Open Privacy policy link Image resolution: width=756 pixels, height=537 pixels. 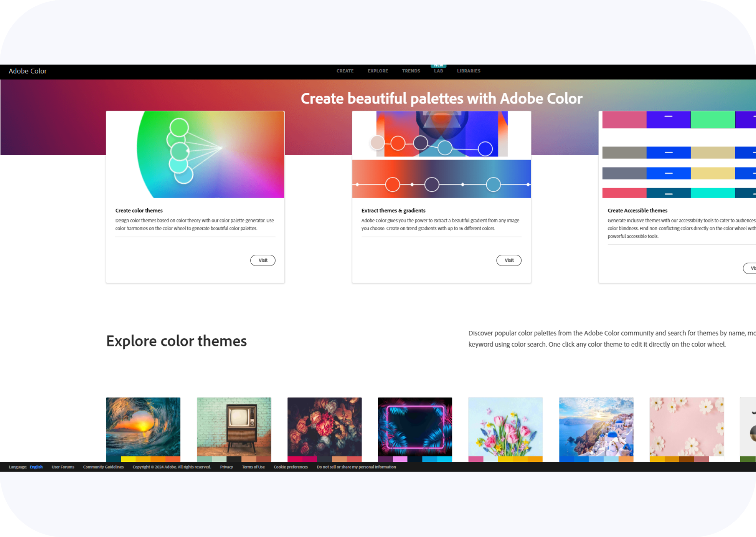click(x=227, y=467)
